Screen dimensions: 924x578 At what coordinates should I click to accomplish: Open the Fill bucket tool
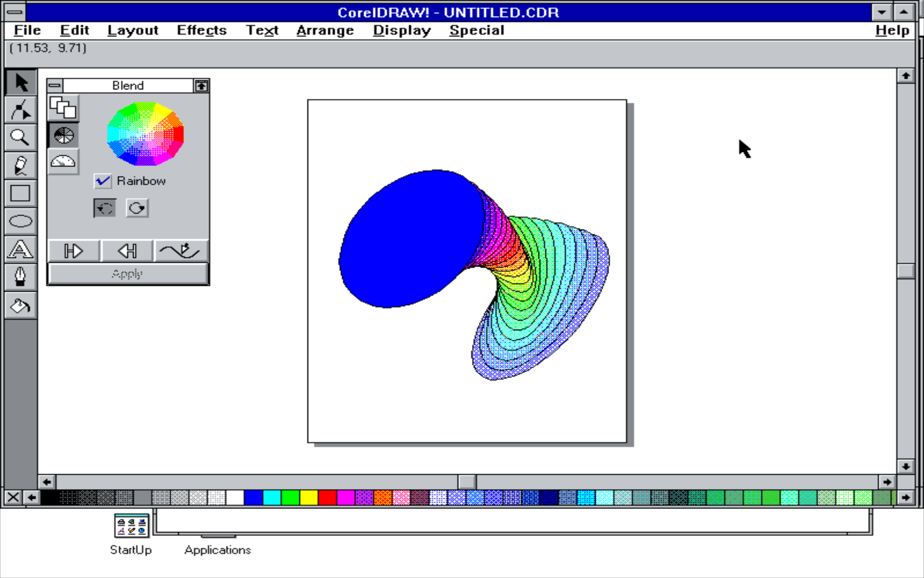pos(21,305)
